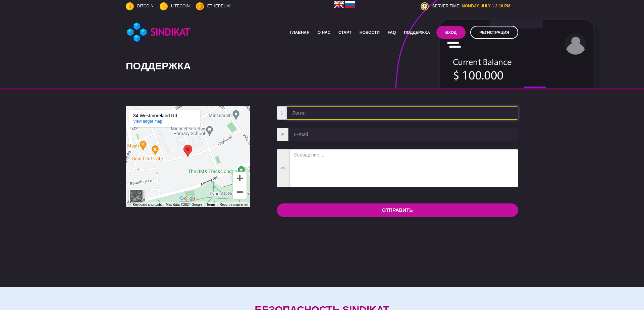
Task: Click the Bitcoin icon in the top bar
Action: [x=130, y=6]
